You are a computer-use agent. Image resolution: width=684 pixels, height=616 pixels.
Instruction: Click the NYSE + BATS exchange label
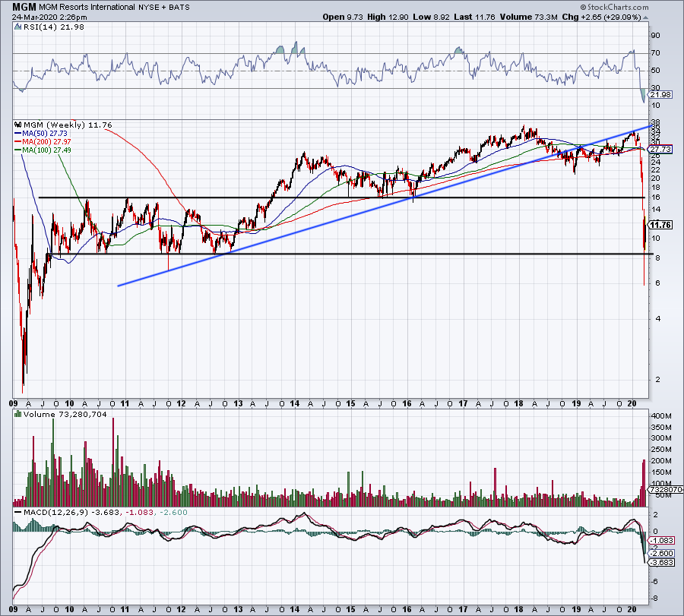point(163,8)
